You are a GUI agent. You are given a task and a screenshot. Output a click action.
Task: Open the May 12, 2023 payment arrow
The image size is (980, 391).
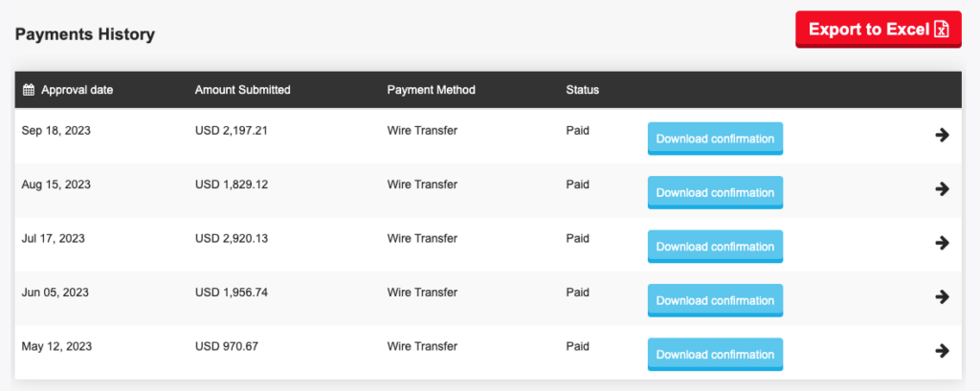942,351
